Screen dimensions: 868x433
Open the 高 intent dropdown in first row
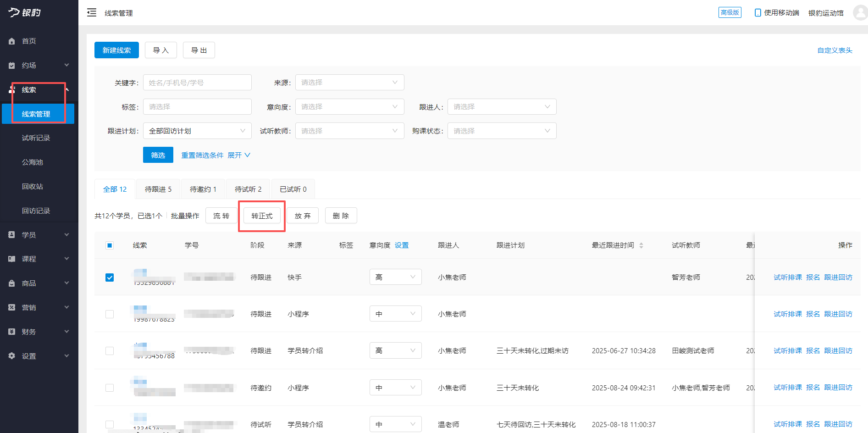395,277
